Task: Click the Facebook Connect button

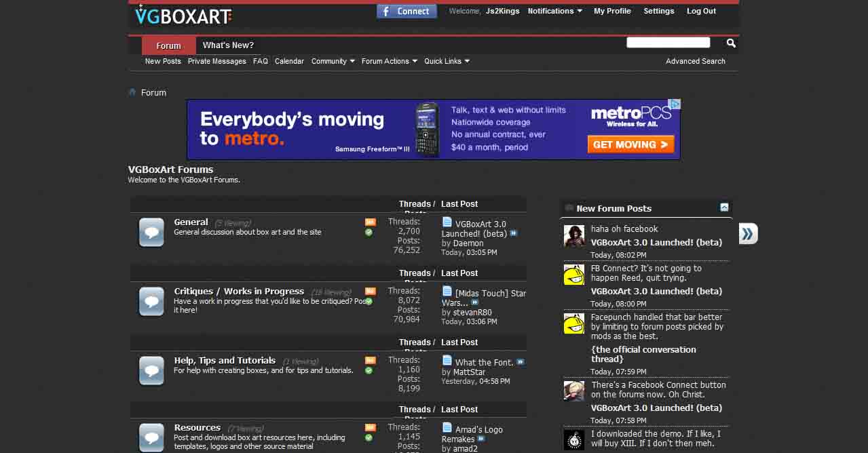Action: [x=407, y=12]
